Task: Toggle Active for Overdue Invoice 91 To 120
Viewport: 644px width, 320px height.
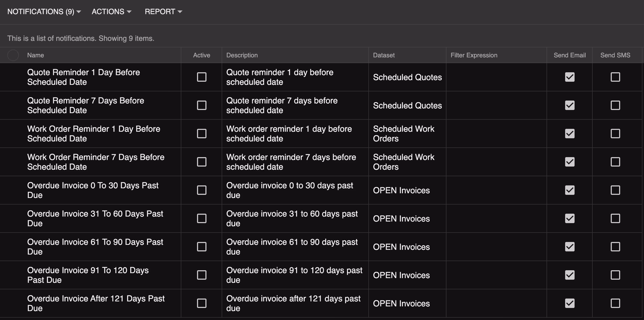Action: [201, 275]
